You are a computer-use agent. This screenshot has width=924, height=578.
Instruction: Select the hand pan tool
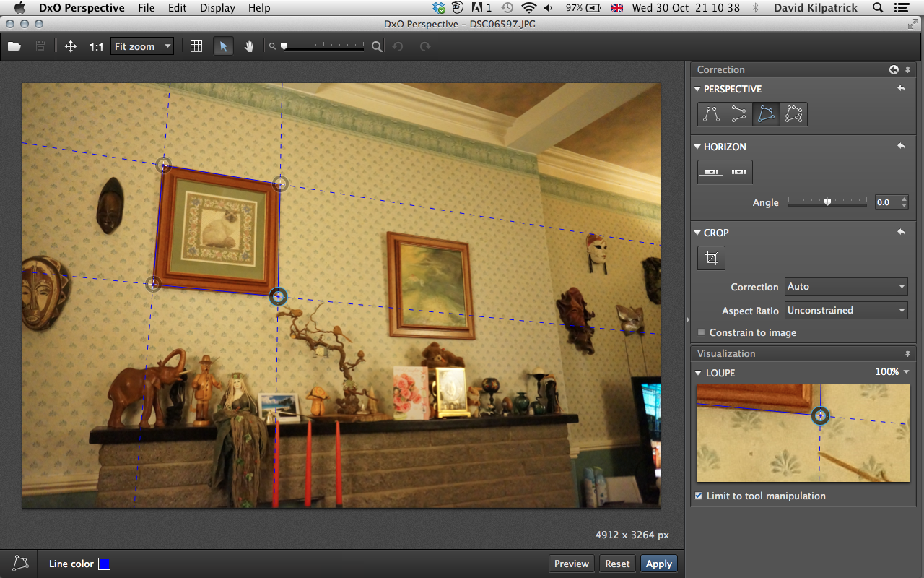(x=249, y=46)
